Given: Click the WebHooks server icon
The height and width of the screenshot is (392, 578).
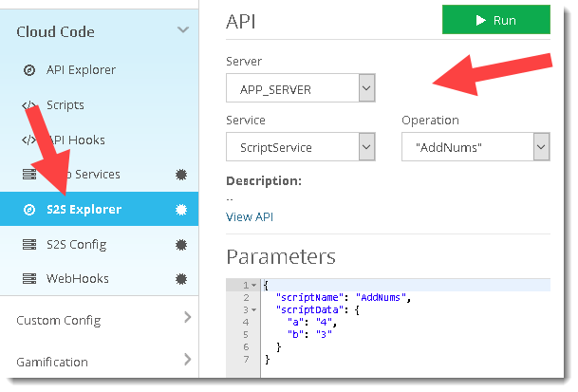Looking at the screenshot, I should [x=28, y=279].
